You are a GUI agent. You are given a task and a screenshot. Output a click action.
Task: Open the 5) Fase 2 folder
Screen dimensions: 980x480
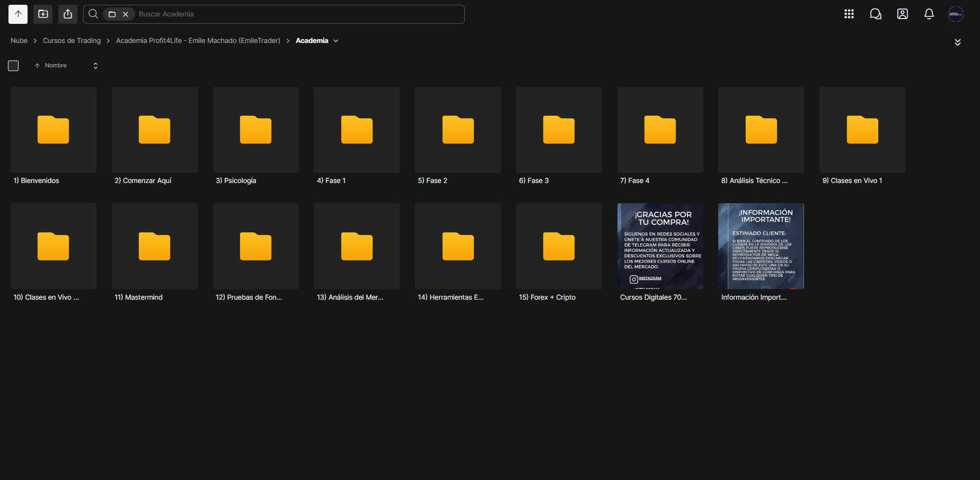click(x=458, y=136)
